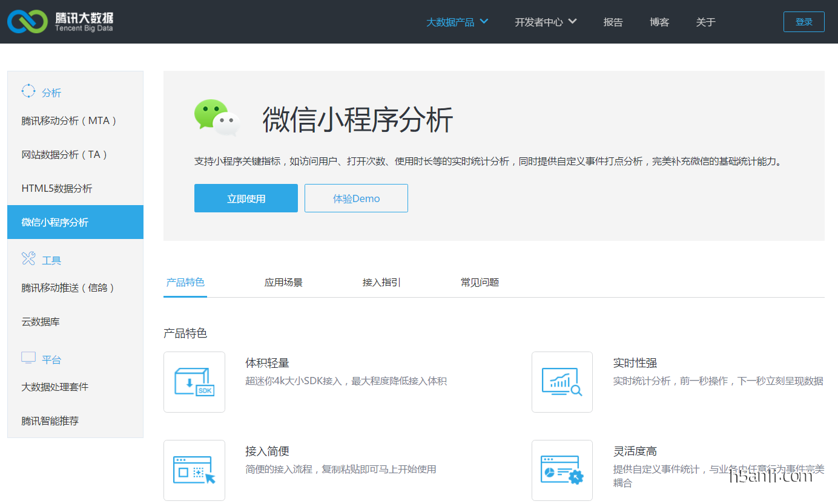Viewport: 838px width, 504px height.
Task: Open 大数据处理套件 in sidebar
Action: pyautogui.click(x=75, y=387)
